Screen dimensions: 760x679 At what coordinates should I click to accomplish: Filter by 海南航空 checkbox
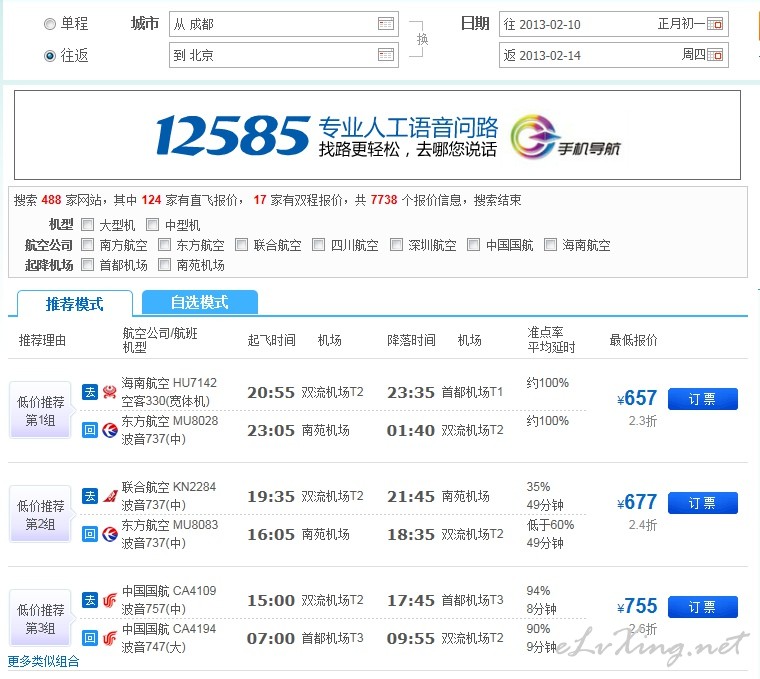coord(550,245)
